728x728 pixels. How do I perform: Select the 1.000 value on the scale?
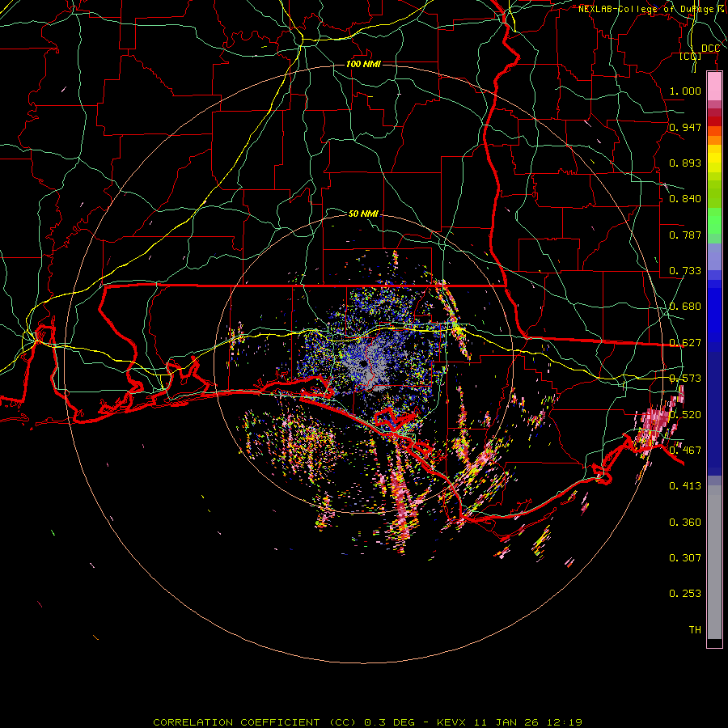click(x=685, y=91)
